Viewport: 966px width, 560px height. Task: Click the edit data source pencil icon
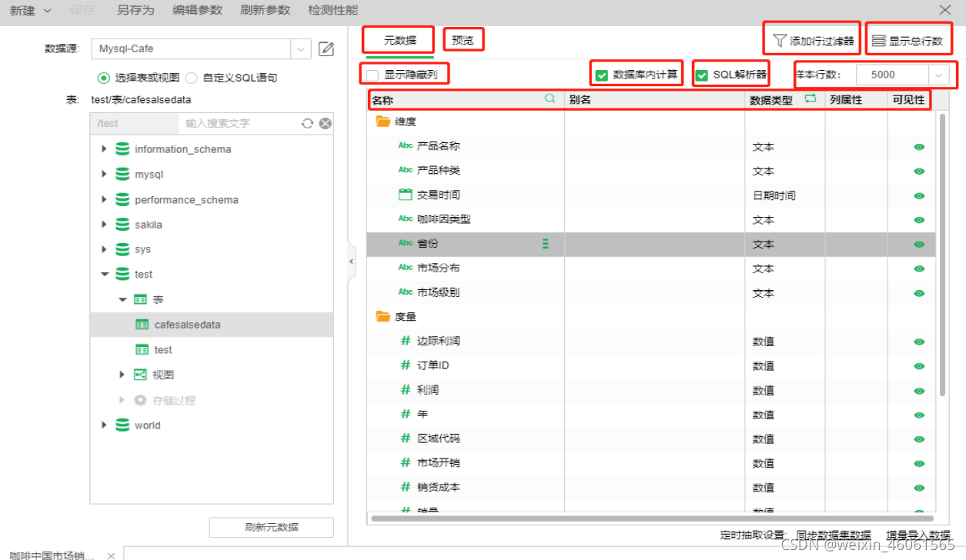(326, 48)
